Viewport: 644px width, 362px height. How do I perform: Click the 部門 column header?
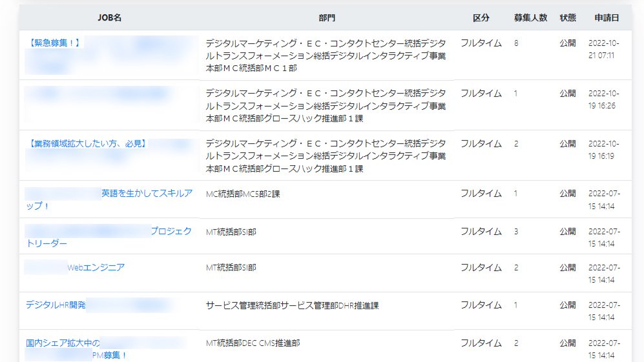pos(327,18)
